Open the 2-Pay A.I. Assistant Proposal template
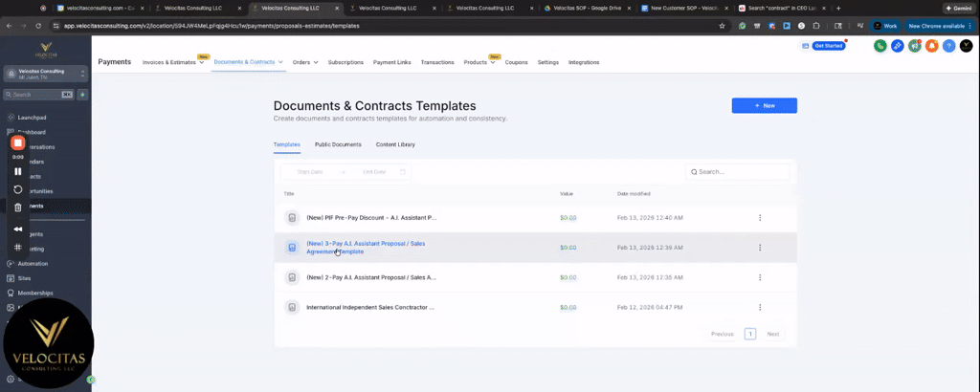980x392 pixels. (x=371, y=277)
